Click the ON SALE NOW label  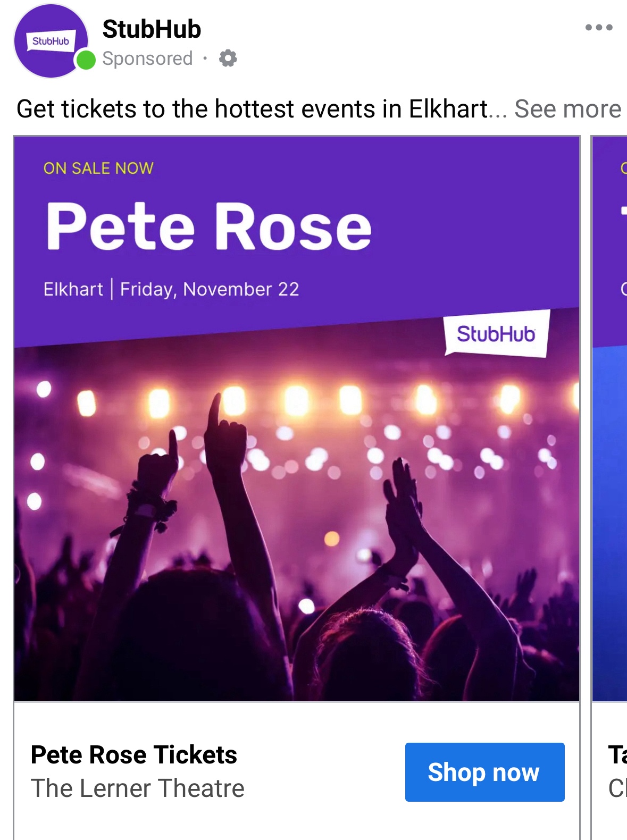[x=98, y=168]
